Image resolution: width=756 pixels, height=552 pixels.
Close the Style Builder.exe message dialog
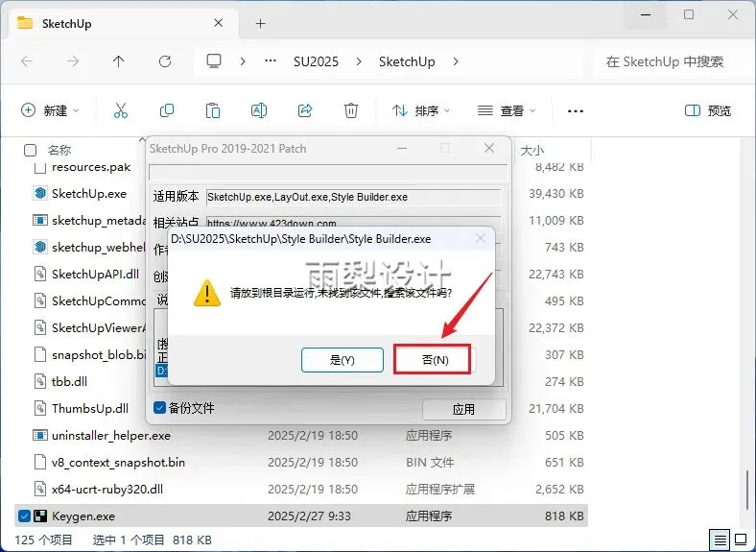(x=481, y=238)
